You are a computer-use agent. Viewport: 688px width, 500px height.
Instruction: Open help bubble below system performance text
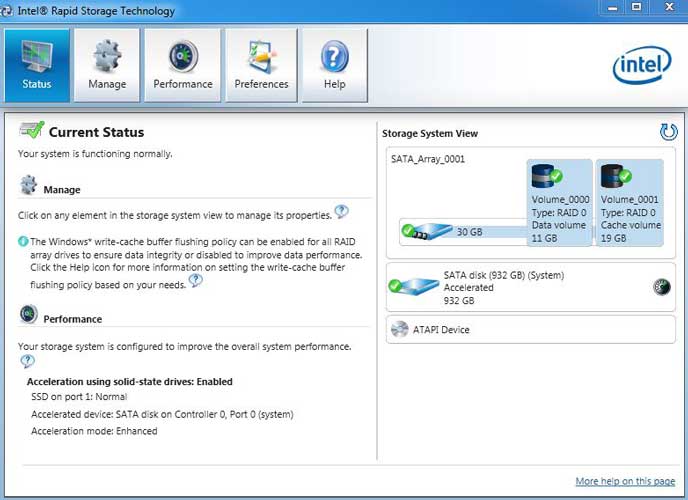coord(27,361)
